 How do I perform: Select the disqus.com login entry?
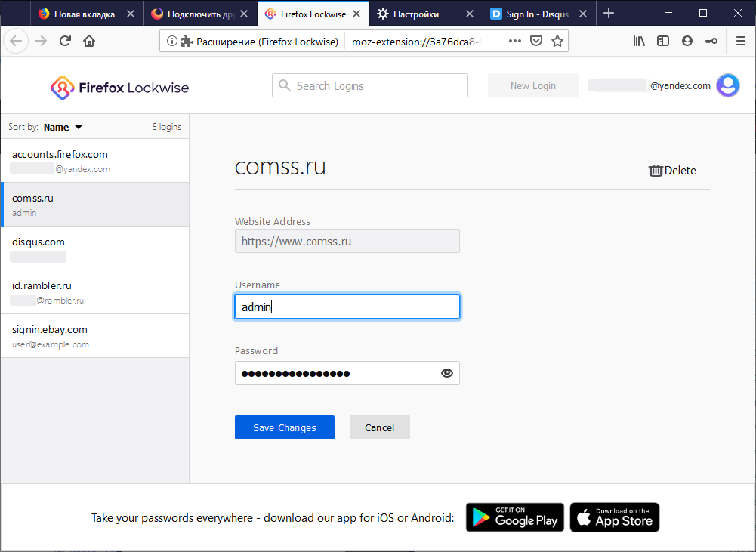(95, 248)
